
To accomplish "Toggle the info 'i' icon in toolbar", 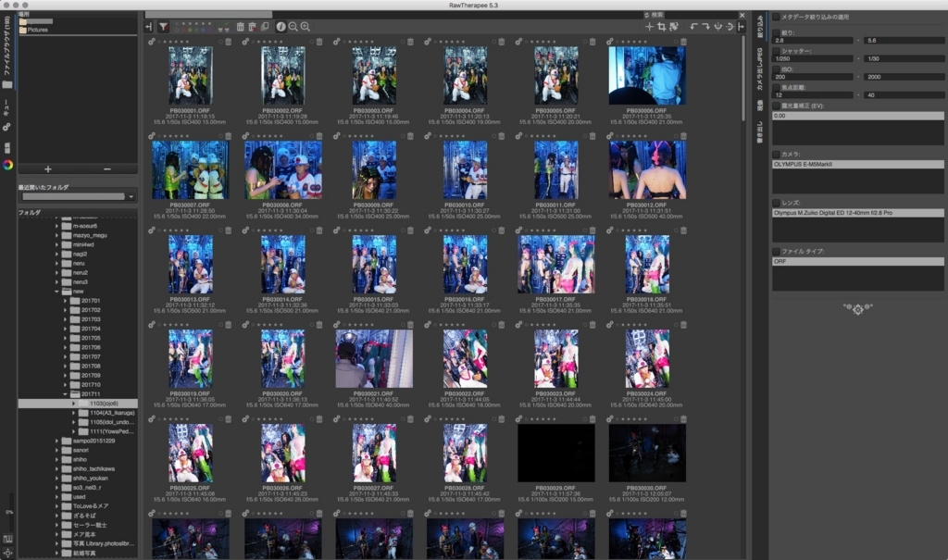I will pos(281,27).
